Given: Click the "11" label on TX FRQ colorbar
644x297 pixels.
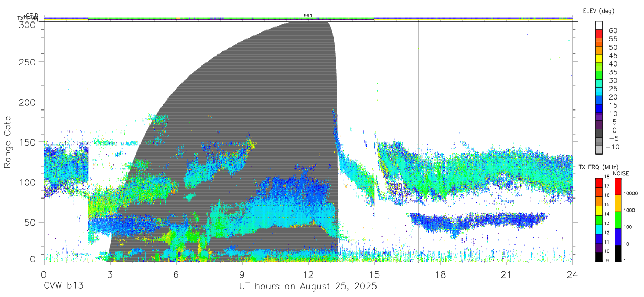Looking at the screenshot, I should pyautogui.click(x=606, y=242).
